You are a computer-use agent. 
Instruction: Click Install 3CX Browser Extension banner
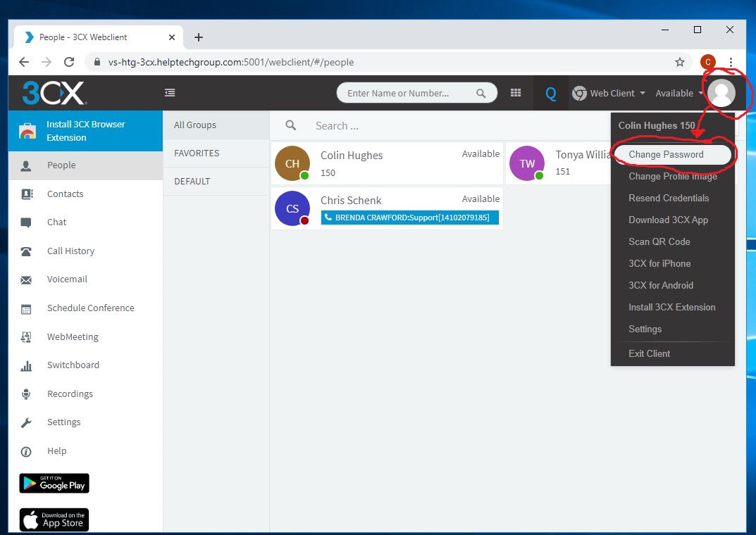click(x=85, y=130)
